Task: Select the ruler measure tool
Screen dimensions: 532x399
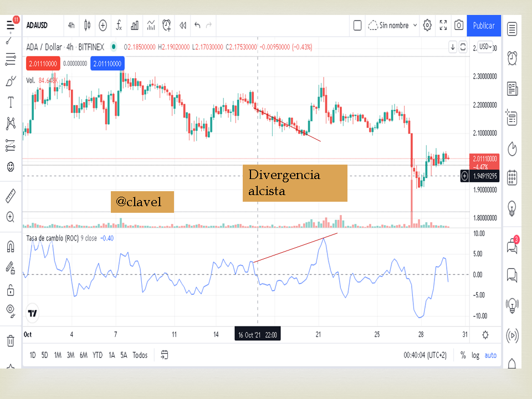Action: 11,196
